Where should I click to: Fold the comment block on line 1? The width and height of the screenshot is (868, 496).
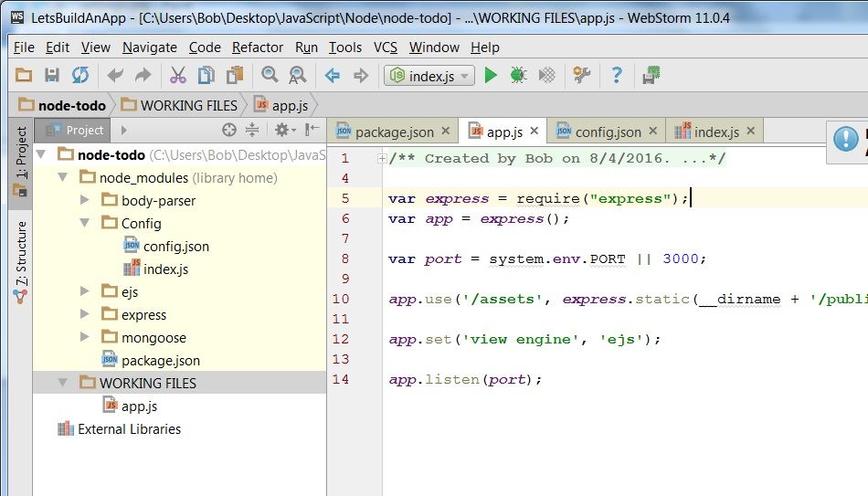382,159
